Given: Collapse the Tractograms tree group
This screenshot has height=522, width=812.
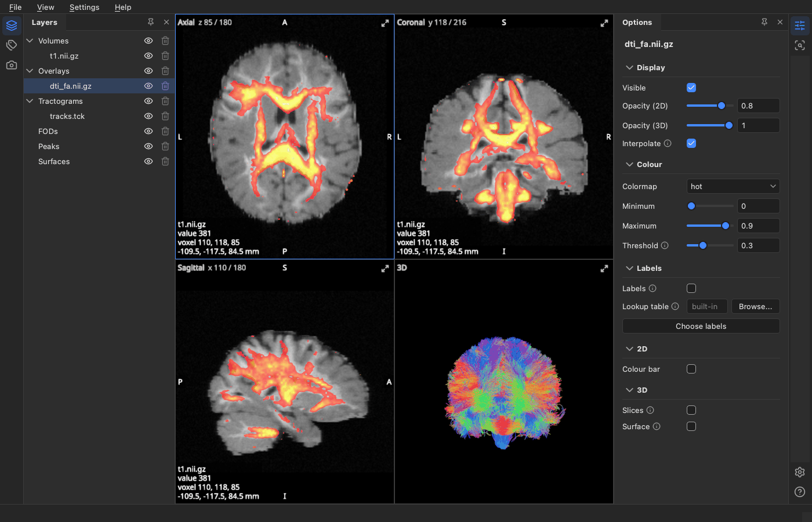Looking at the screenshot, I should click(30, 101).
